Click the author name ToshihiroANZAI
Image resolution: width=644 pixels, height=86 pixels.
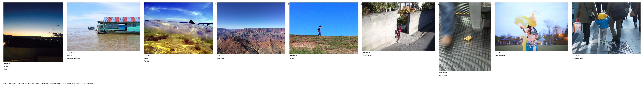577,58
